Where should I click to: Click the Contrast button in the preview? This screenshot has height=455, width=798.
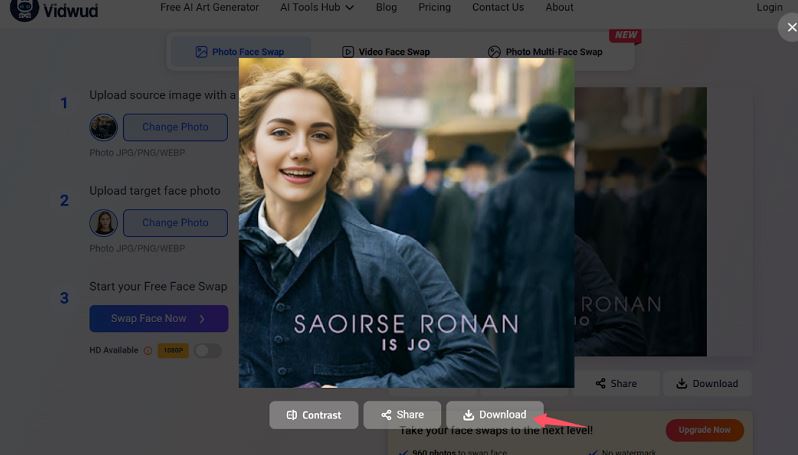pos(314,415)
